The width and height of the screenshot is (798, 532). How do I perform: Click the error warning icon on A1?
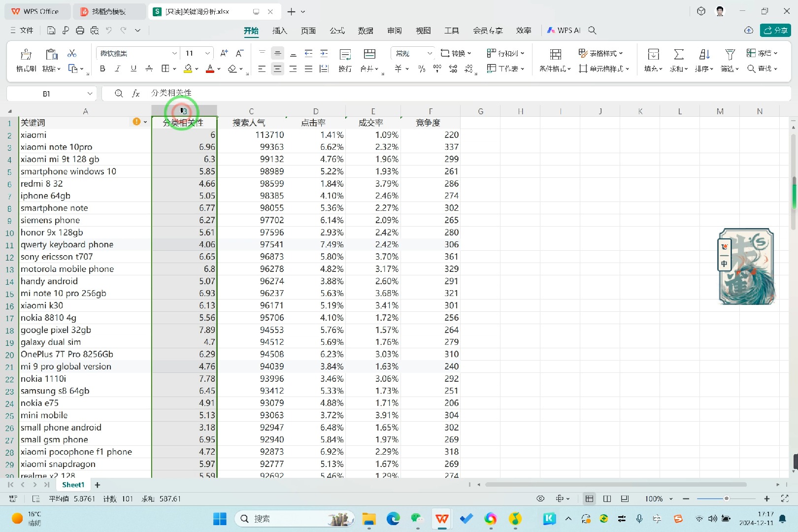[x=136, y=122]
